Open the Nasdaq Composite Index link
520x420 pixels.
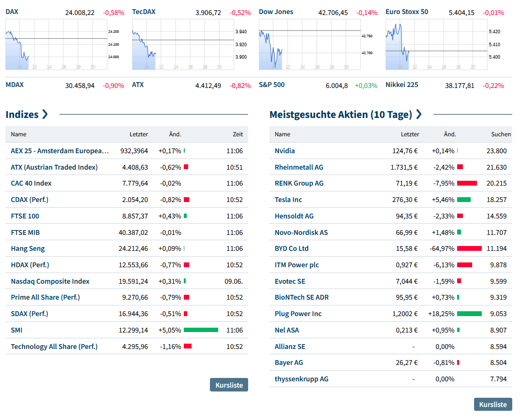pos(50,282)
